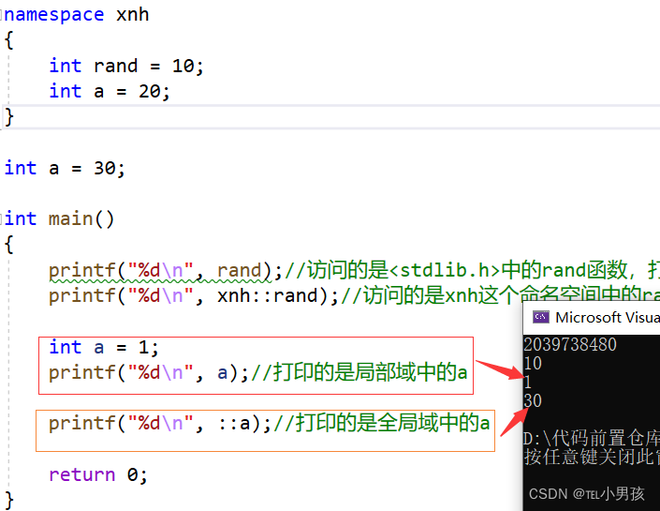Click the 'return 0;' statement
Image resolution: width=660 pixels, height=511 pixels.
click(x=98, y=474)
